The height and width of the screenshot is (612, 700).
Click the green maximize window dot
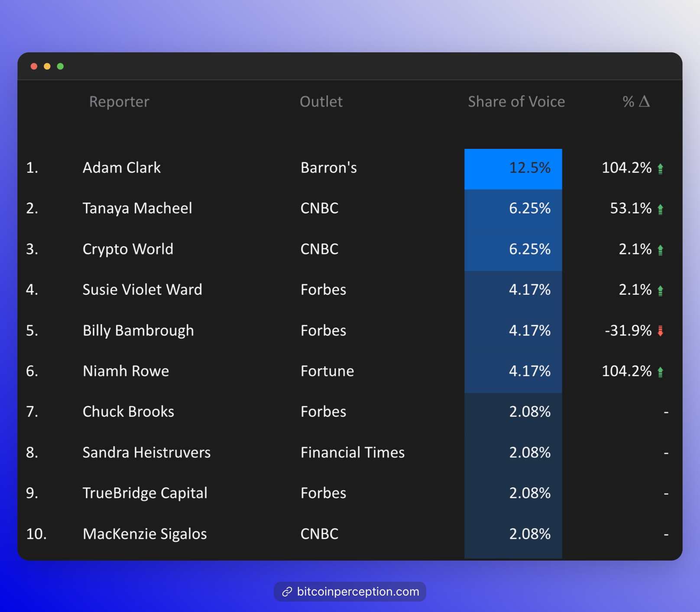coord(60,66)
